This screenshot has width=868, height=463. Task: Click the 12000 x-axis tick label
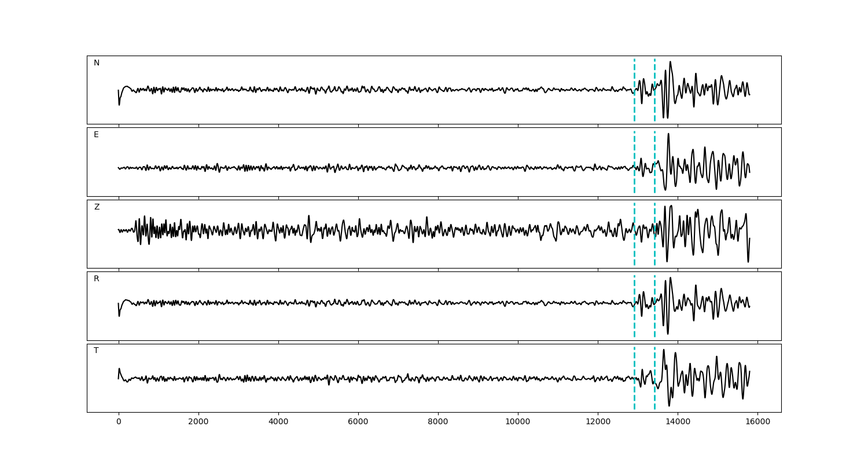coord(598,422)
